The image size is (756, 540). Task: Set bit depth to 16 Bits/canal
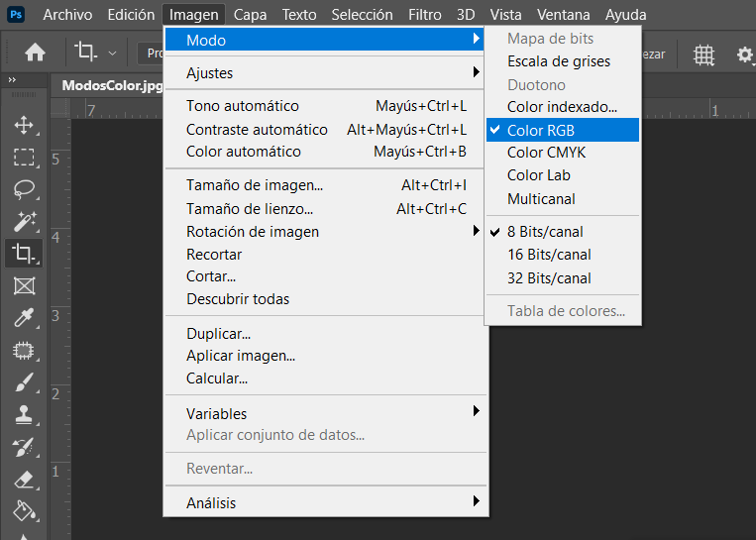pyautogui.click(x=549, y=255)
